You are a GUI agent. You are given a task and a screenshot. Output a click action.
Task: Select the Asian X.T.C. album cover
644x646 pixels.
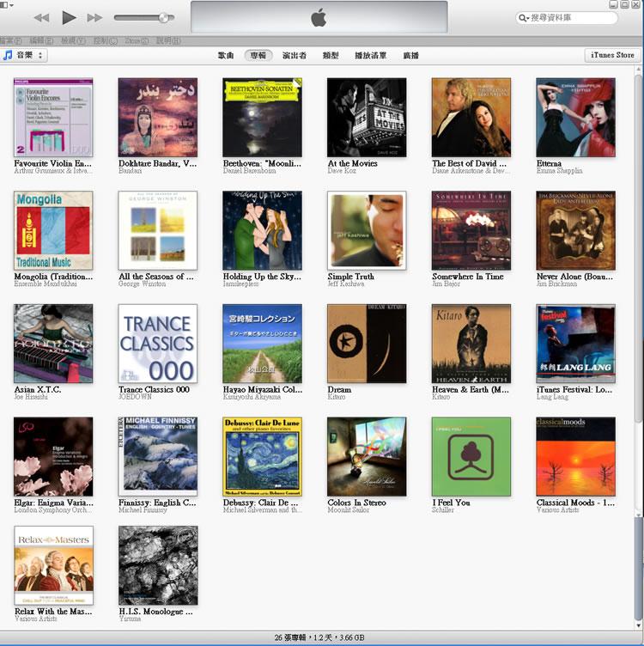coord(53,344)
